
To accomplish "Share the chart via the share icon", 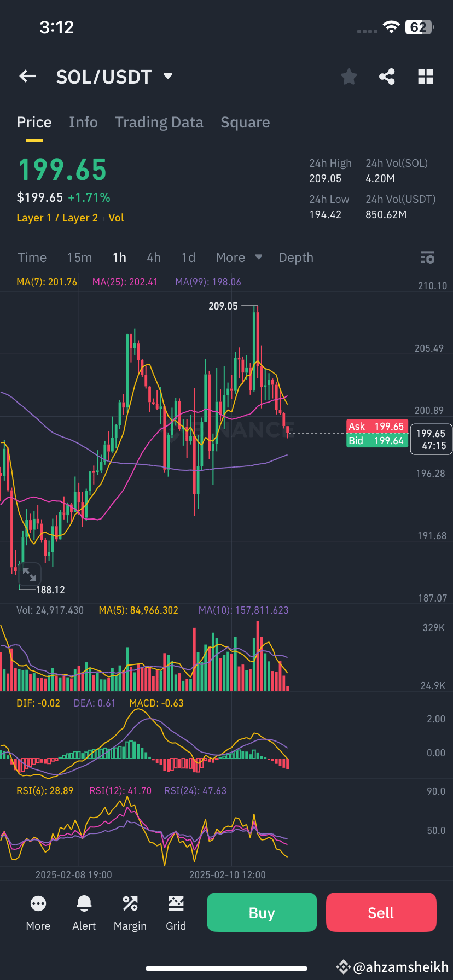I will [387, 77].
